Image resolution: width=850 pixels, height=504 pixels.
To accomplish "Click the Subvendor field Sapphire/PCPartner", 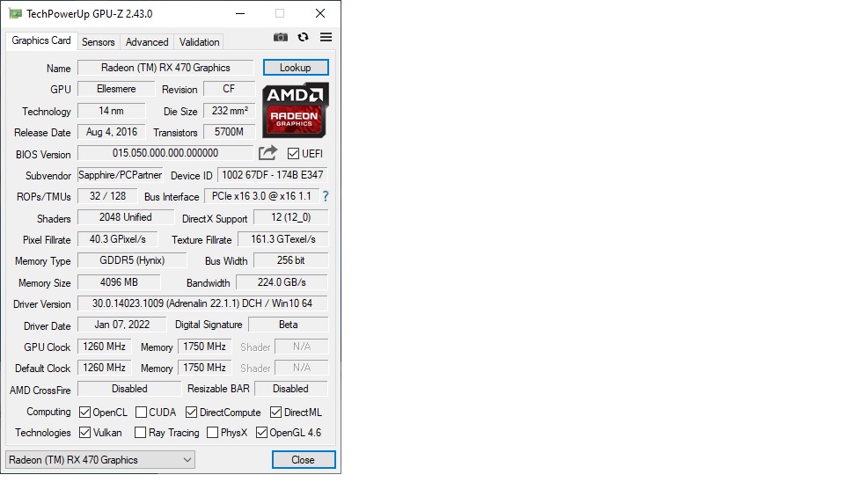I will tap(120, 174).
